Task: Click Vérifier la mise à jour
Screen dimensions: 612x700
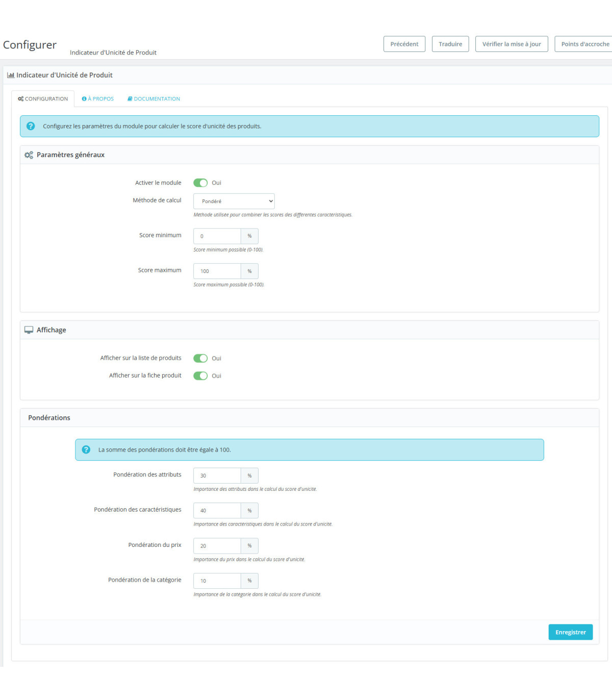Action: click(512, 44)
